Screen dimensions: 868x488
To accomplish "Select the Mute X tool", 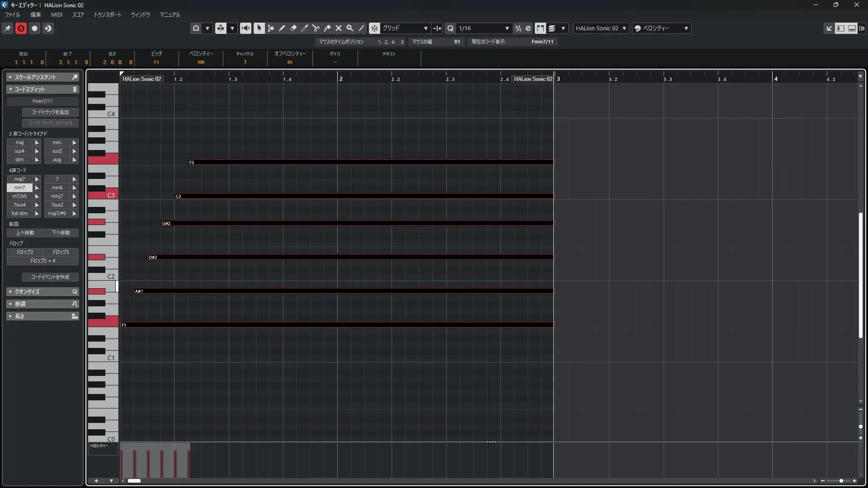I will [x=339, y=28].
